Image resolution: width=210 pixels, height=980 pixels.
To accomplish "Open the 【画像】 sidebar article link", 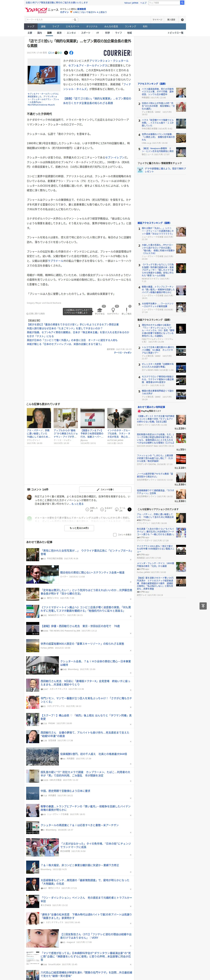I will click(97, 100).
